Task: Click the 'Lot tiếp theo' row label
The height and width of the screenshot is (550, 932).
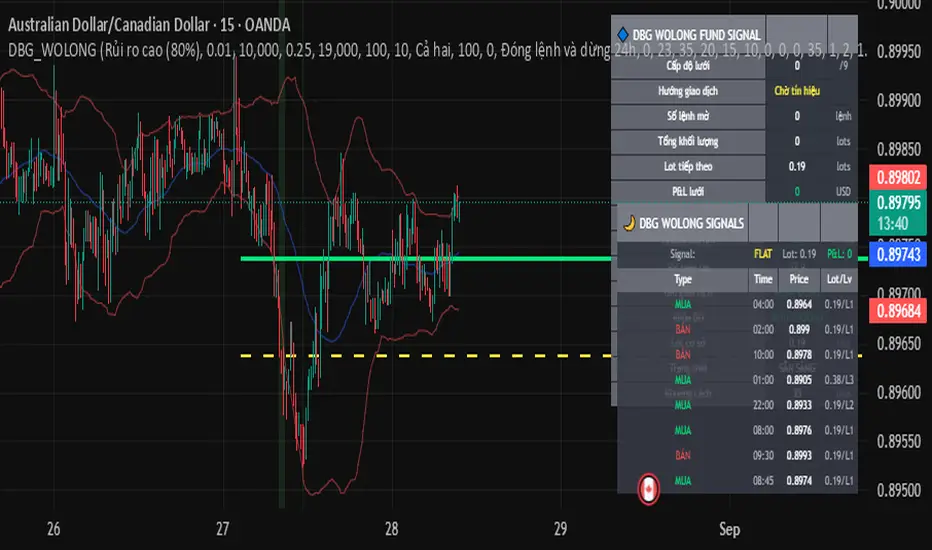Action: (688, 166)
